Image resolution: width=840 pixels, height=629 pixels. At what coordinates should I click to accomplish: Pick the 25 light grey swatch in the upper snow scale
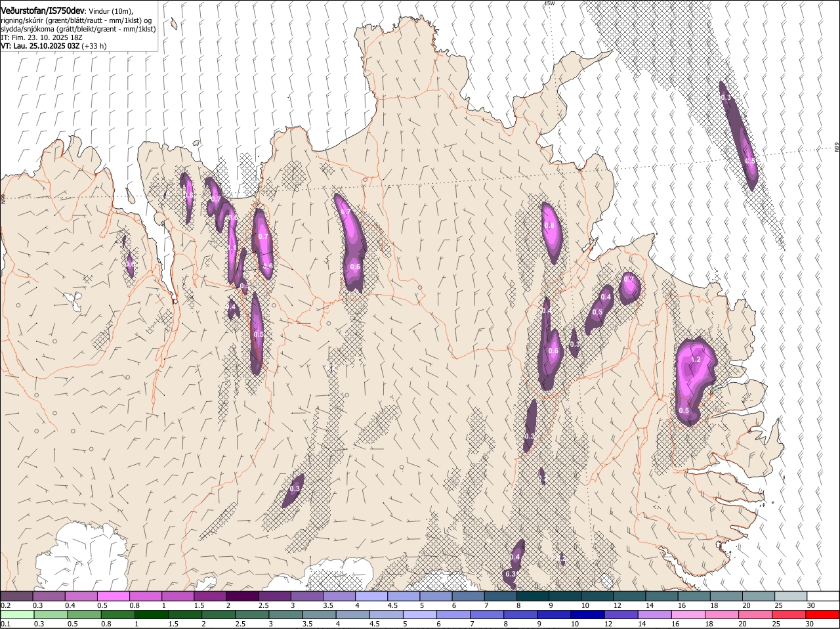coord(791,596)
